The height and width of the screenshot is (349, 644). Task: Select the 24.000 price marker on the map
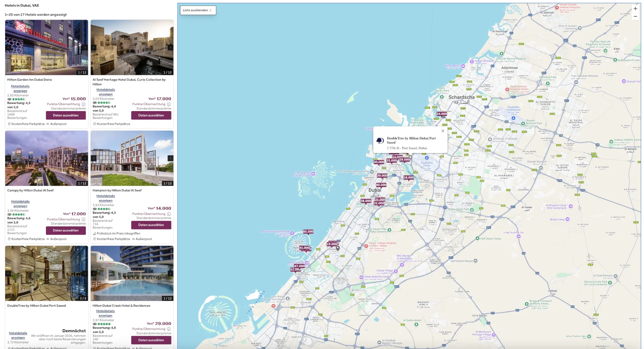click(442, 114)
